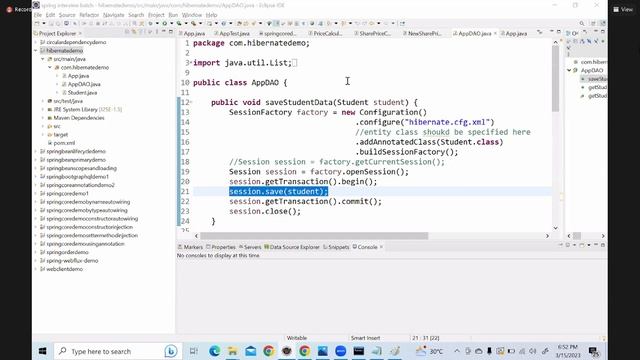Viewport: 640px width, 360px height.
Task: Open the File menu
Action: (x=38, y=15)
